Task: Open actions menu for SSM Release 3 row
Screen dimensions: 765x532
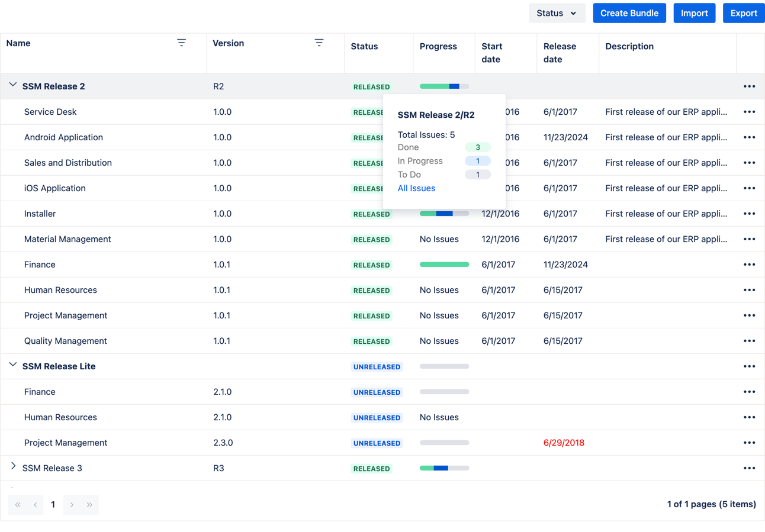Action: click(x=749, y=467)
